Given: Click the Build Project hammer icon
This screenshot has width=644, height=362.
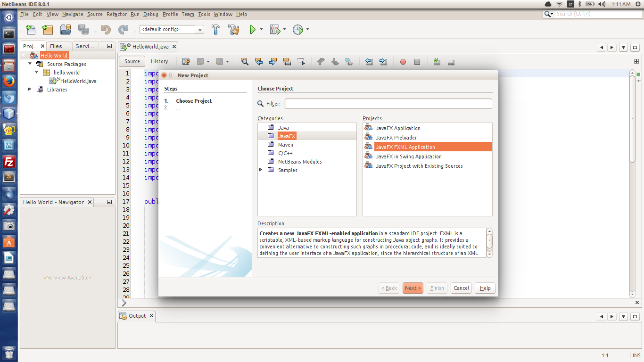Looking at the screenshot, I should click(215, 30).
